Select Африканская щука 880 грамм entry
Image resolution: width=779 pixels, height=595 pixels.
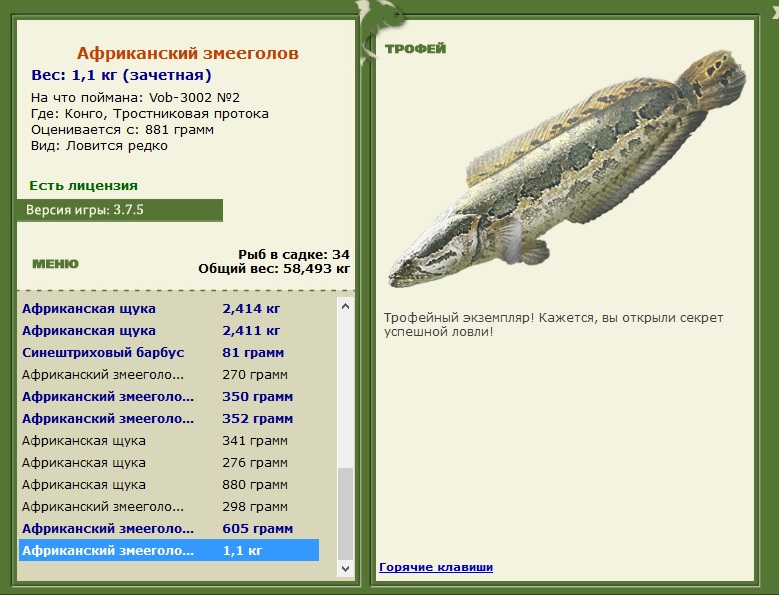169,484
